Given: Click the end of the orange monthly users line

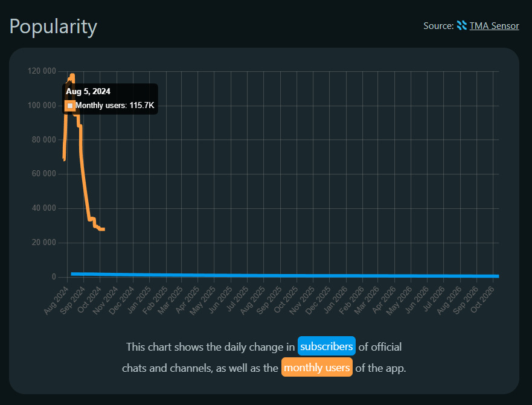Looking at the screenshot, I should [x=103, y=229].
